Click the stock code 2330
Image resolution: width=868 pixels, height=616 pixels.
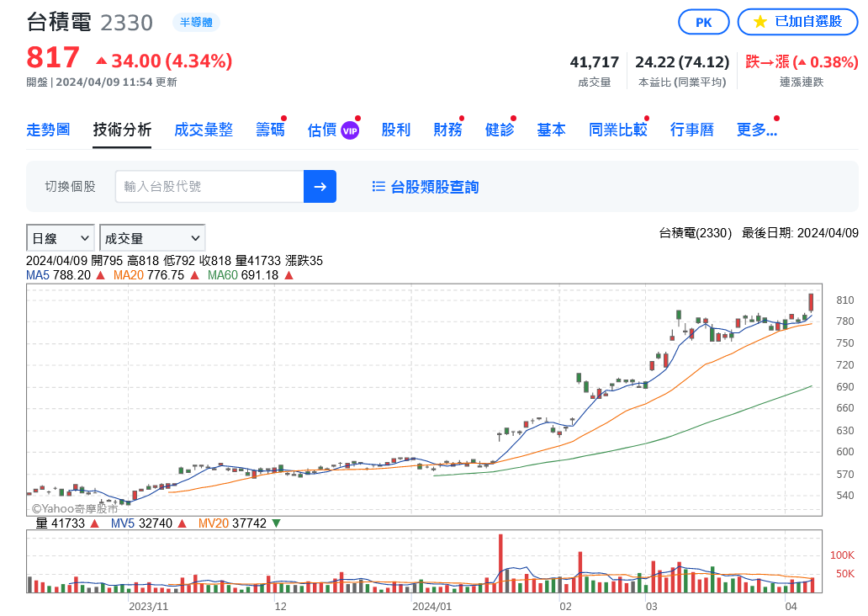[127, 23]
